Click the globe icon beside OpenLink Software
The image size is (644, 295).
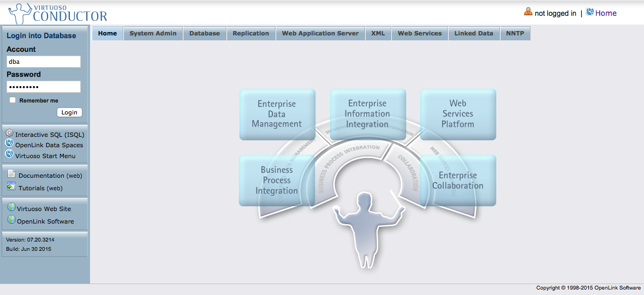click(11, 220)
